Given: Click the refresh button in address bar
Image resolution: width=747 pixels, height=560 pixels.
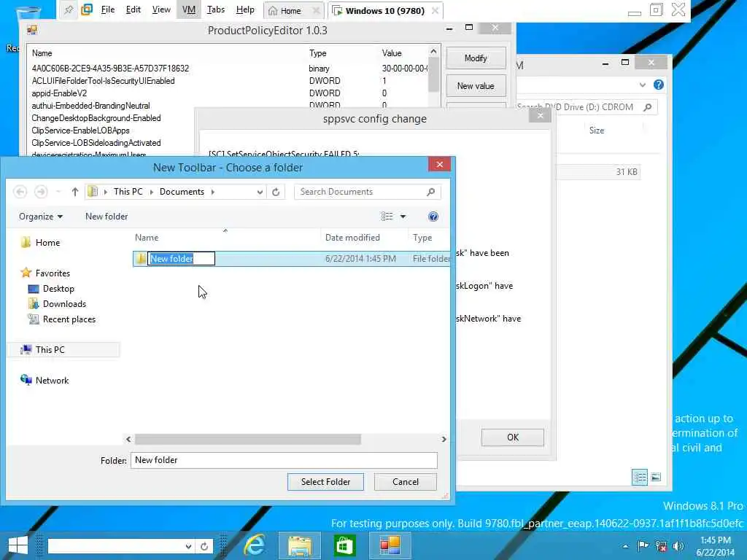Looking at the screenshot, I should [x=276, y=192].
